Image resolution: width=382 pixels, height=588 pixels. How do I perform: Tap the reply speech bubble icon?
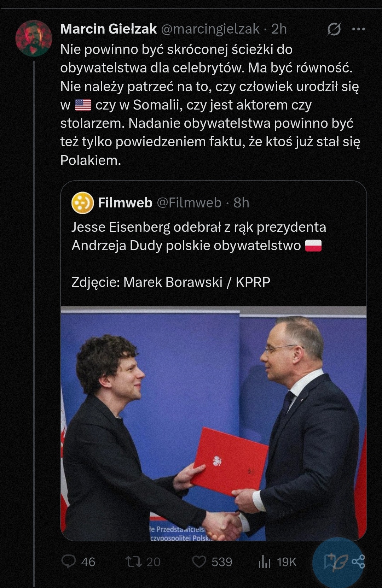68,561
